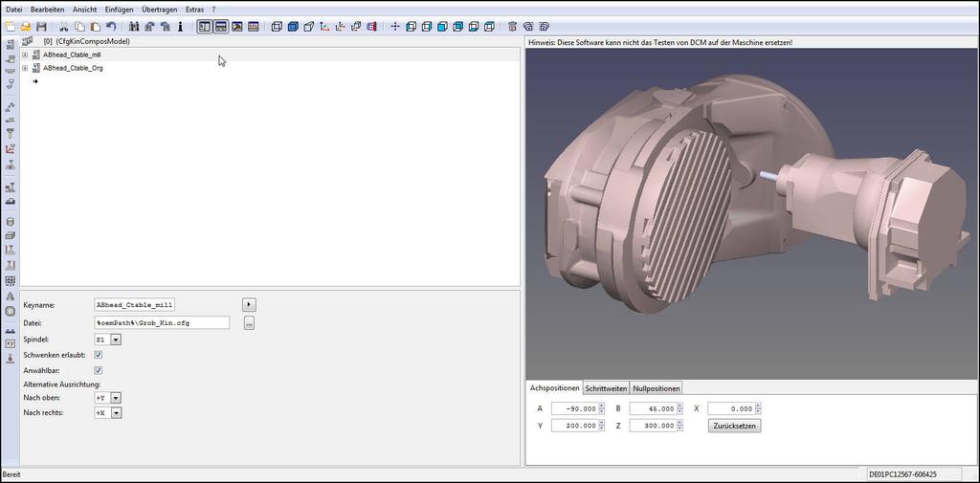Increase the A axis value with up arrow
Viewport: 980px width, 483px height.
coord(601,406)
